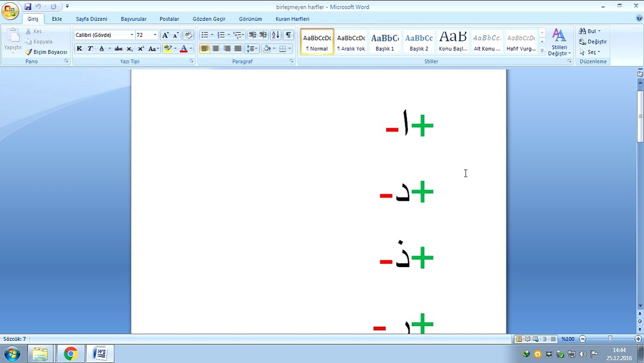Decrease font size with Shrink Font icon
This screenshot has height=363, width=644.
point(176,35)
